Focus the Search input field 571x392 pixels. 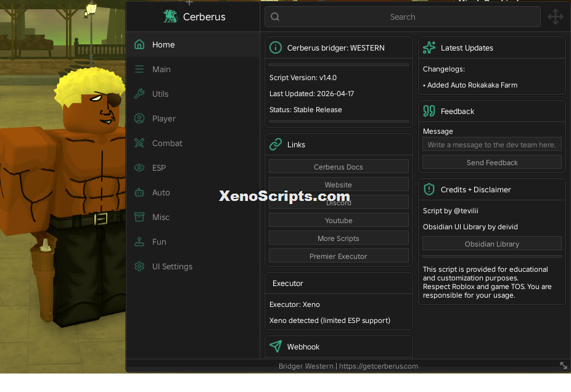(x=403, y=17)
